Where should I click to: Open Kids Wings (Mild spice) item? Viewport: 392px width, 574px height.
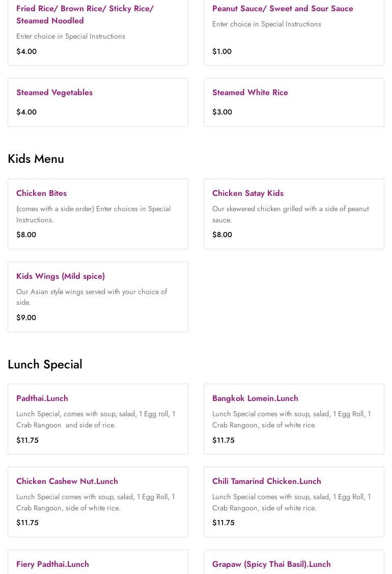pos(61,276)
